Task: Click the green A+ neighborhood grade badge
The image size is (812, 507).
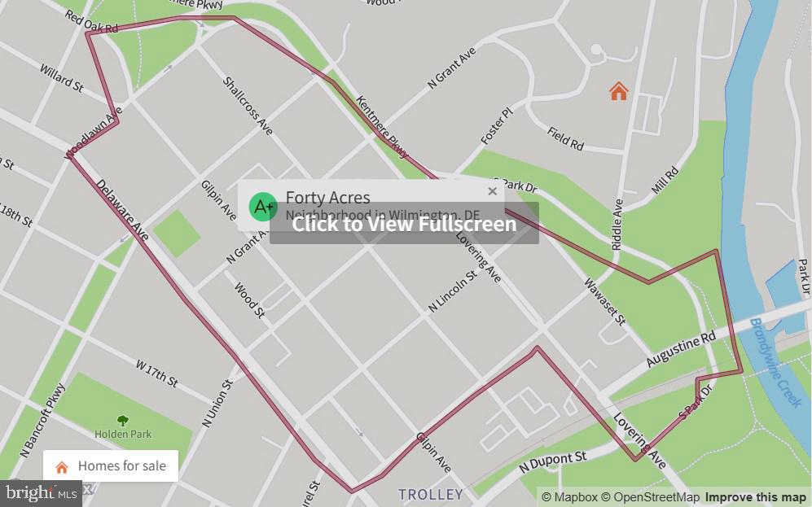Action: click(x=262, y=207)
